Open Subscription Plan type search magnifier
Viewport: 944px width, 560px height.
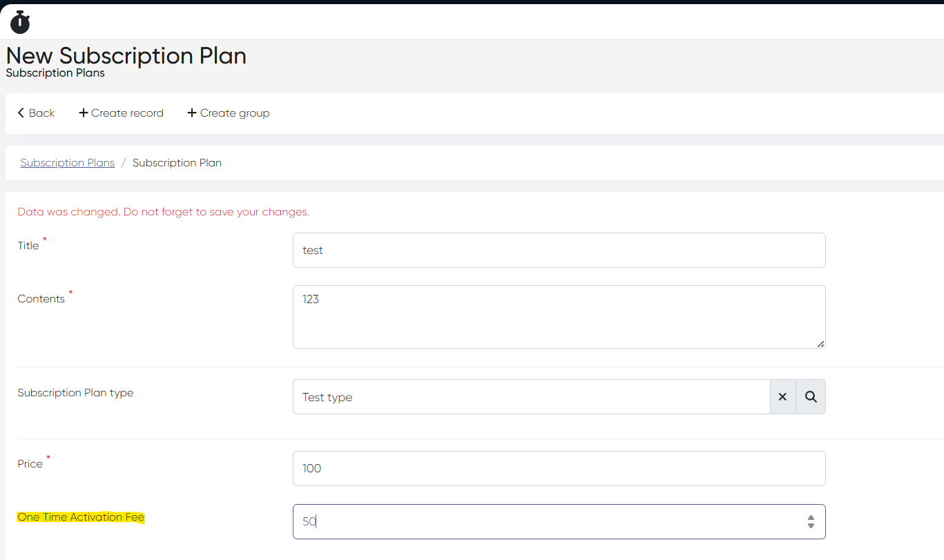(x=811, y=397)
